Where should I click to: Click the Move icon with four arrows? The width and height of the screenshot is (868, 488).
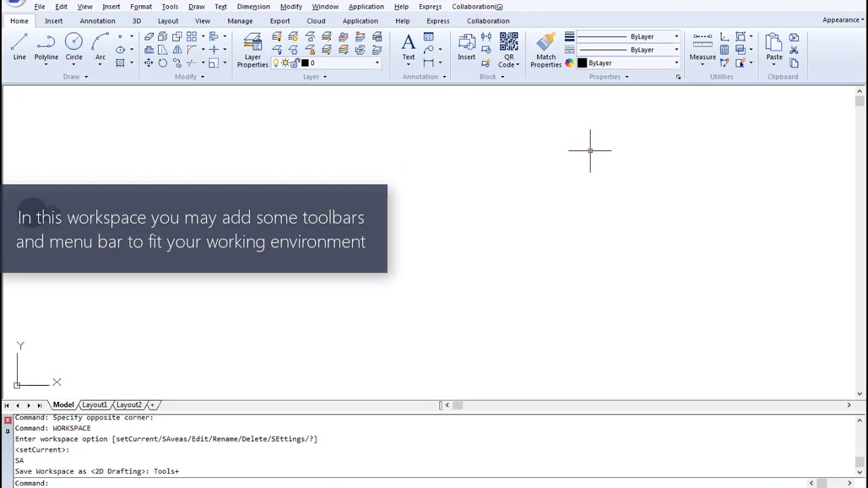click(149, 63)
